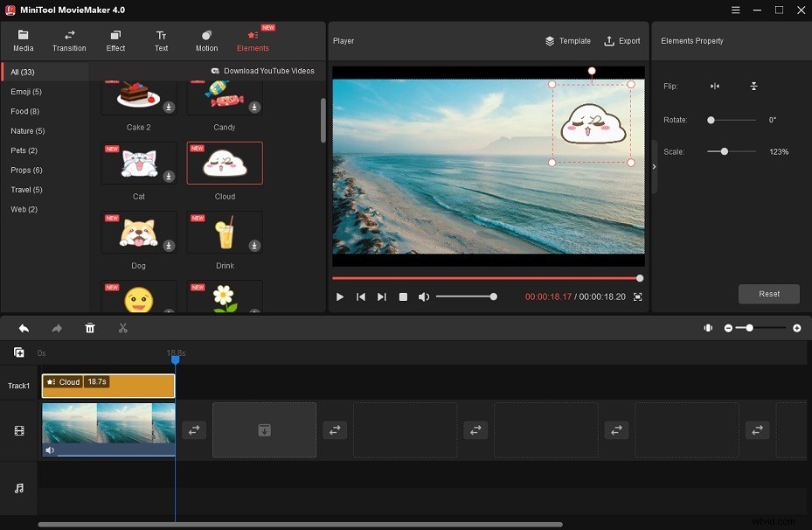Toggle horizontal flip in Elements Property
812x530 pixels.
point(713,86)
